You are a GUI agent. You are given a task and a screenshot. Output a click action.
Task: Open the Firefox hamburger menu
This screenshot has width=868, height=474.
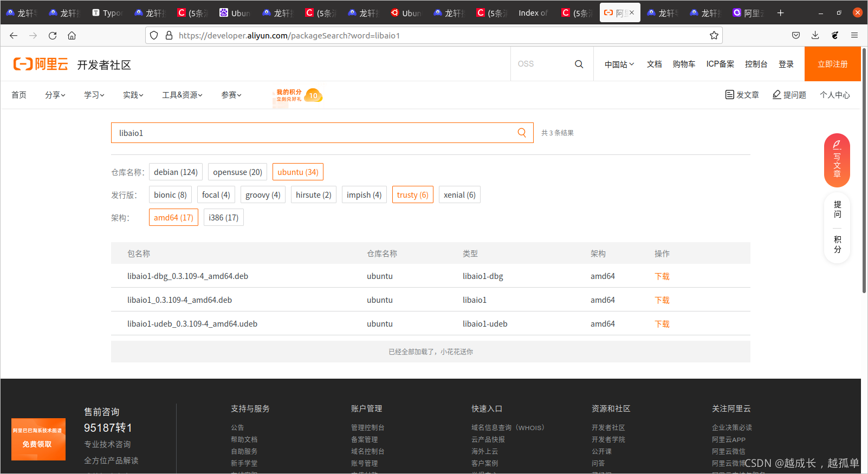click(854, 35)
